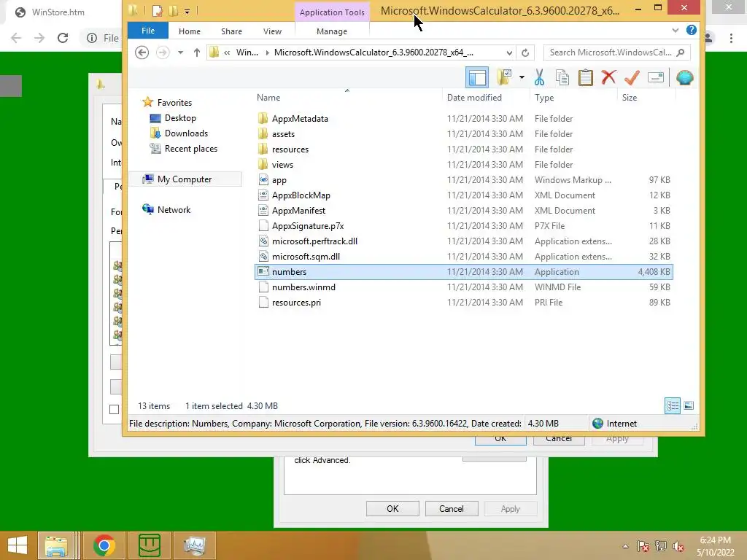Sort by the Type column header
The width and height of the screenshot is (747, 560).
coord(573,97)
